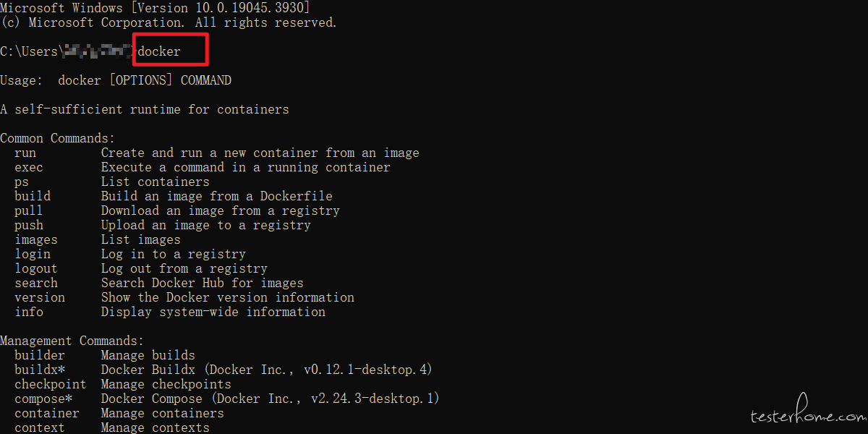This screenshot has height=434, width=868.
Task: Click the 'search' command entry
Action: [36, 283]
